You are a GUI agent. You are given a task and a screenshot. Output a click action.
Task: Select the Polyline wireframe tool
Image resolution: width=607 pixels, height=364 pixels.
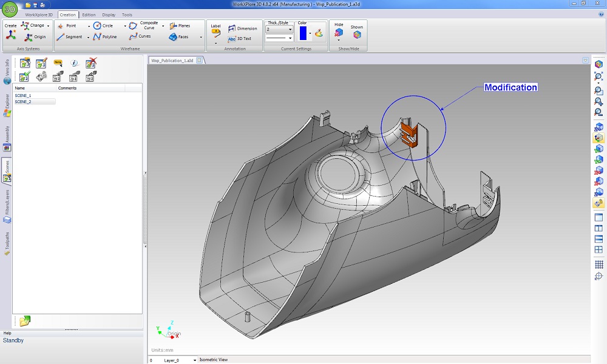(x=105, y=37)
